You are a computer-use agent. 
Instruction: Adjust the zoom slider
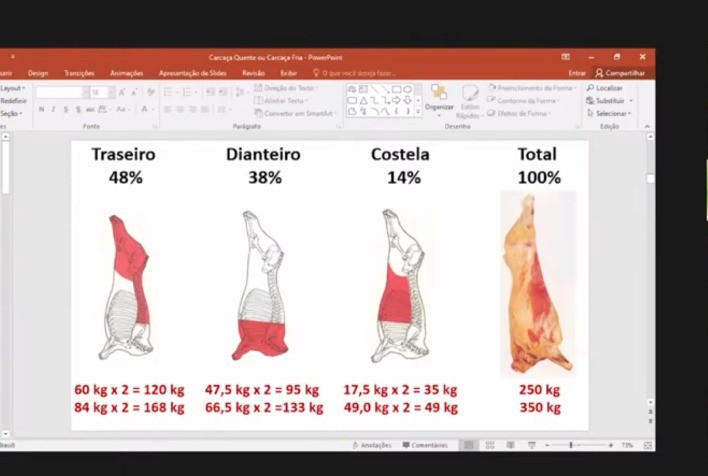(571, 445)
